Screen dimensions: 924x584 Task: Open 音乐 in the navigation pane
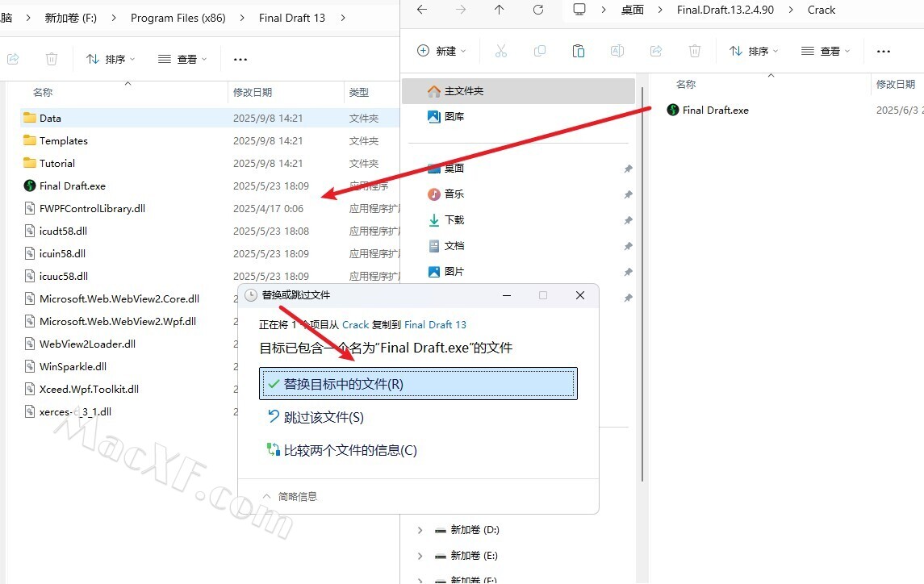[446, 194]
